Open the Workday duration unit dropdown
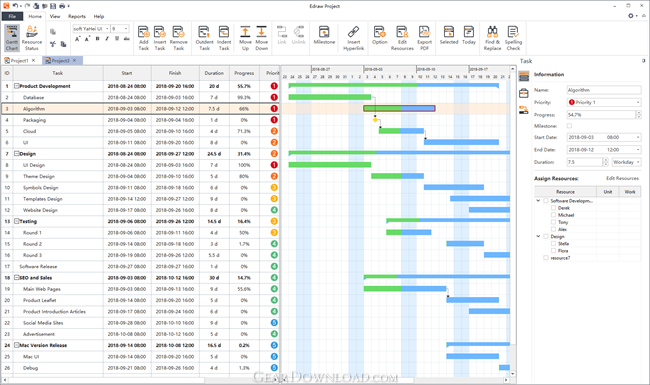Screen dimensions: 650x385 (626, 162)
